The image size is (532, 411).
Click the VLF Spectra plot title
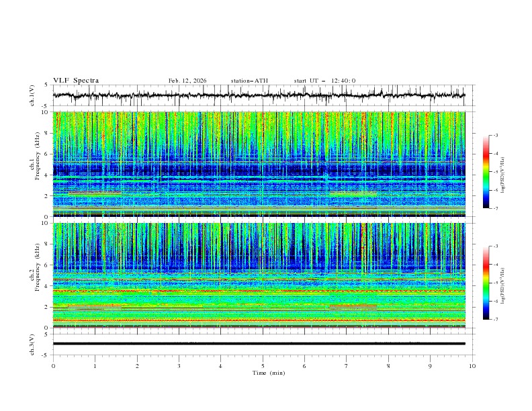click(76, 81)
